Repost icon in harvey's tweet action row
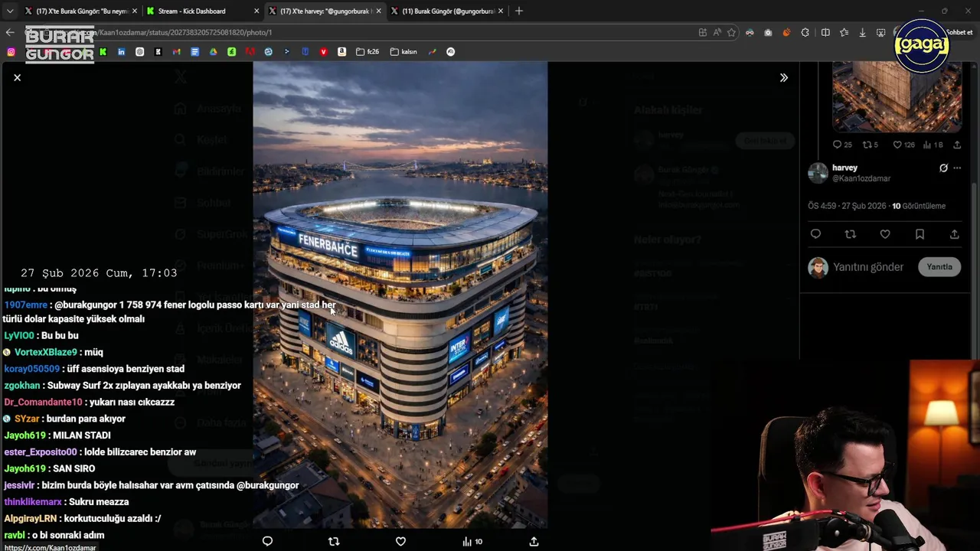Screen dimensions: 980x551 (x=851, y=234)
